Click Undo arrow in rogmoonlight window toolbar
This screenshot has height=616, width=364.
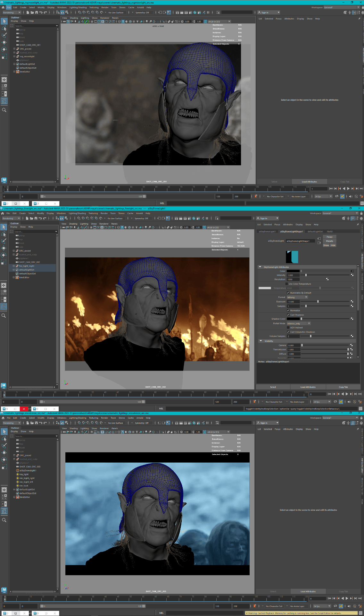[x=41, y=13]
